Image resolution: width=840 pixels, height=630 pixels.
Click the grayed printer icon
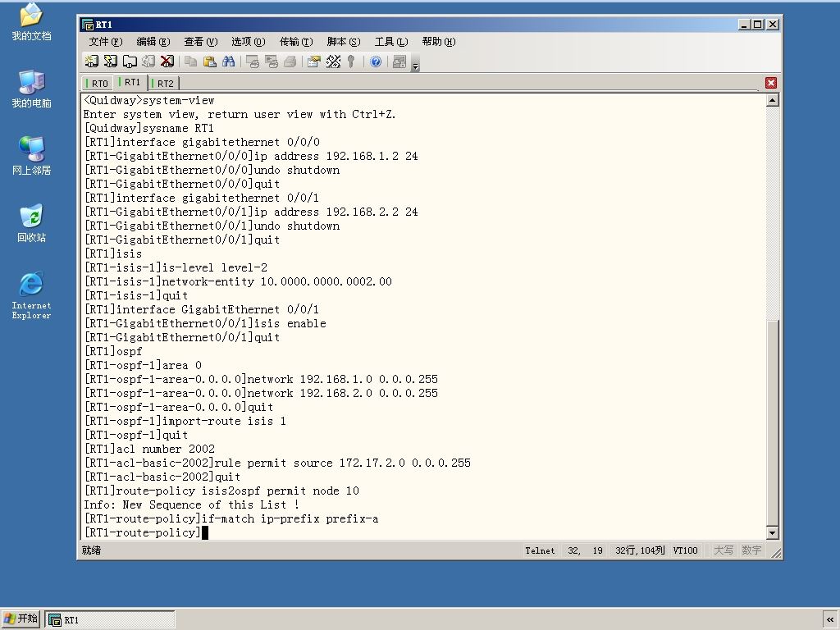tap(290, 62)
